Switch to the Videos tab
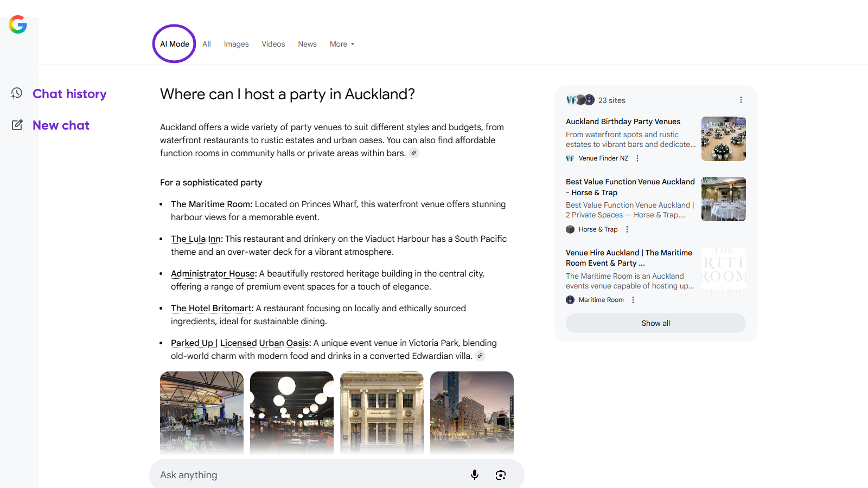 273,44
